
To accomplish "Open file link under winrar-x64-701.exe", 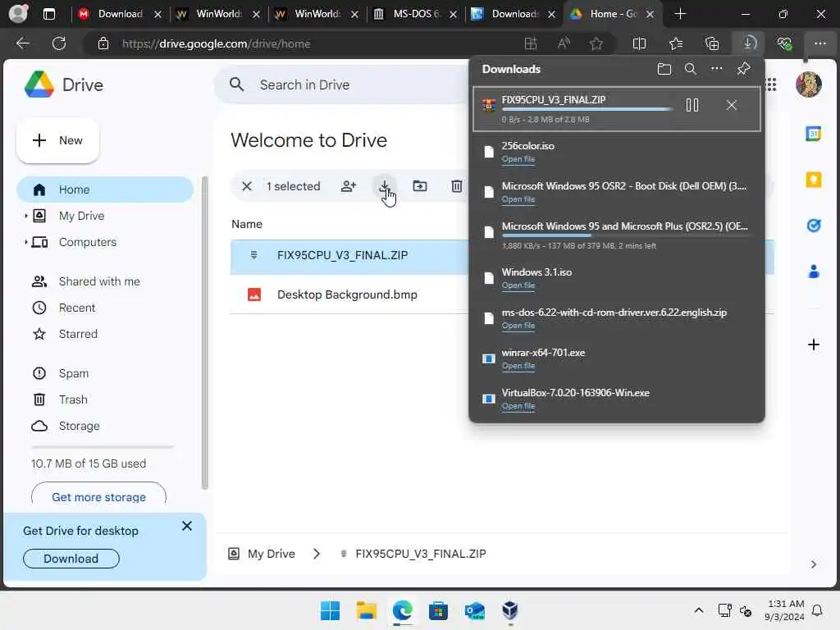I will (x=518, y=366).
